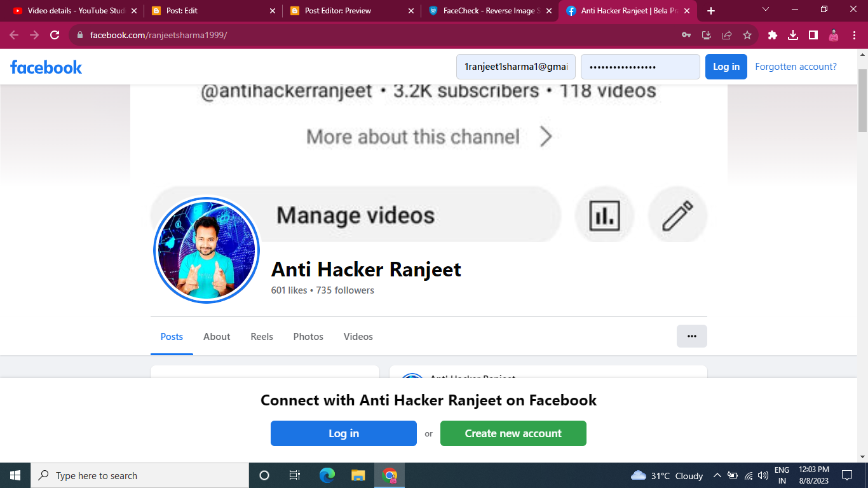Show hidden system tray icons
Image resolution: width=868 pixels, height=488 pixels.
[x=717, y=475]
